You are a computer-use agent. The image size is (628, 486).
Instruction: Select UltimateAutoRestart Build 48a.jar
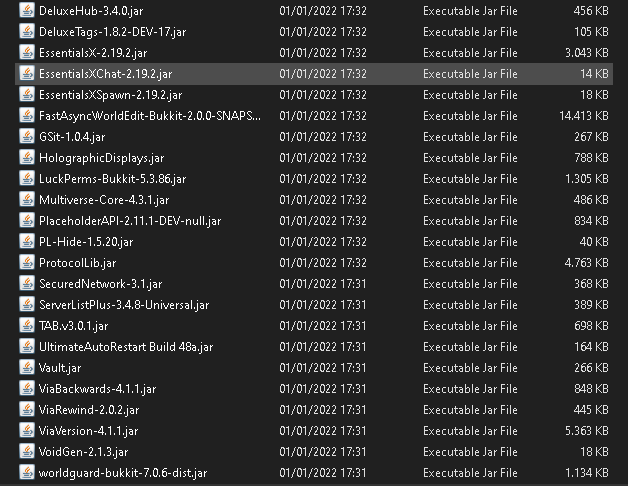(126, 347)
